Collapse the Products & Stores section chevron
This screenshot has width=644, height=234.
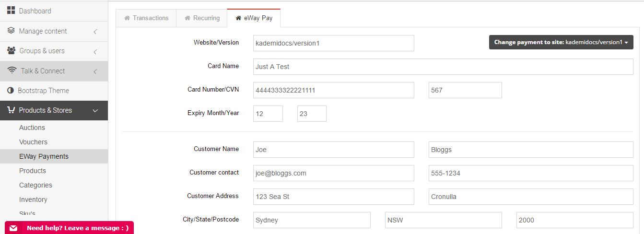(95, 111)
